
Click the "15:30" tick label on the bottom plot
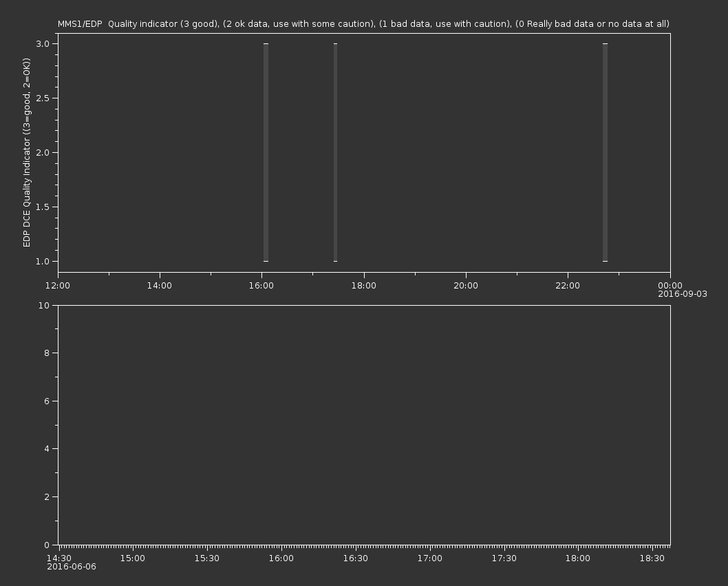click(x=207, y=558)
